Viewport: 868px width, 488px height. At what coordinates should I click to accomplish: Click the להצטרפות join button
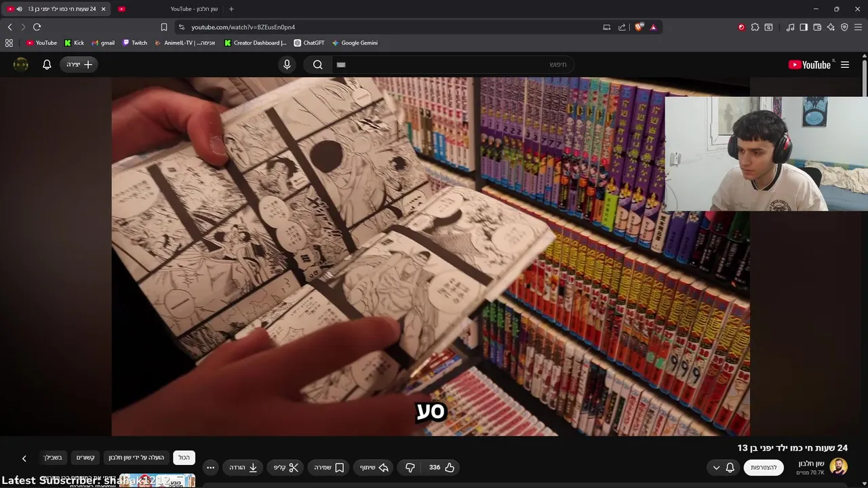click(764, 468)
